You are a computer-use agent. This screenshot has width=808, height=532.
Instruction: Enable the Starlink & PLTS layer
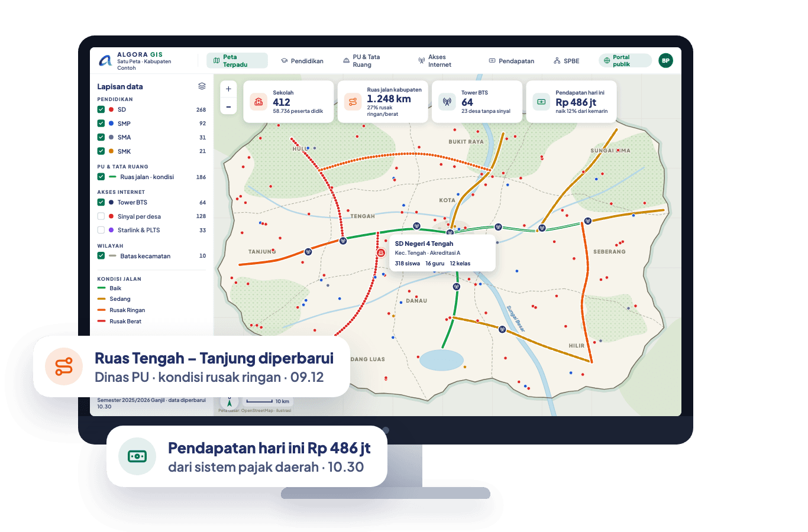pos(101,230)
